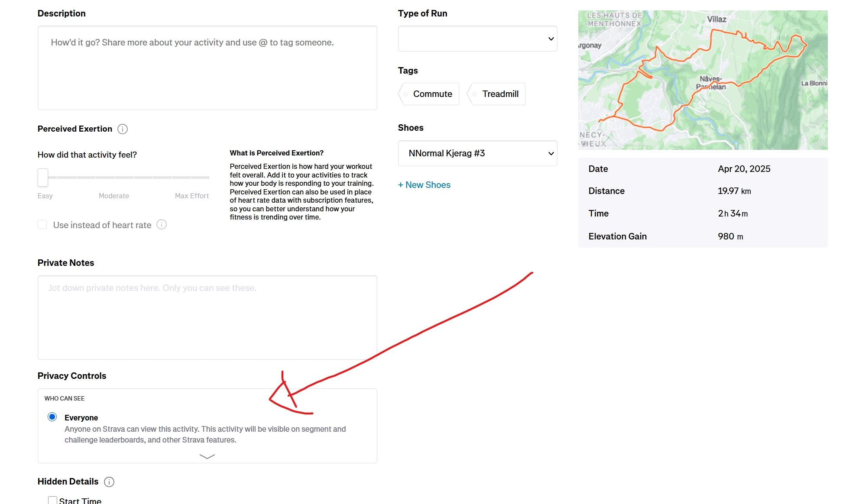The width and height of the screenshot is (846, 504).
Task: Click the Villaz label on map
Action: click(716, 19)
